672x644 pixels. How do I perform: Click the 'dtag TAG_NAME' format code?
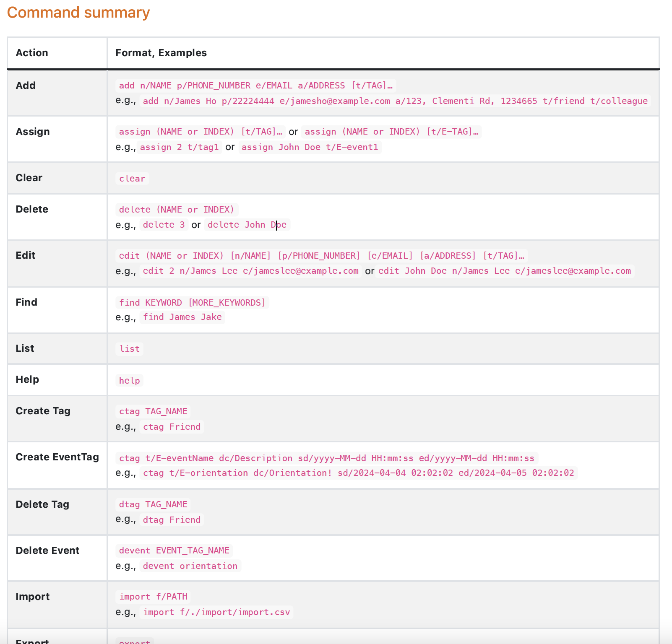pyautogui.click(x=153, y=504)
